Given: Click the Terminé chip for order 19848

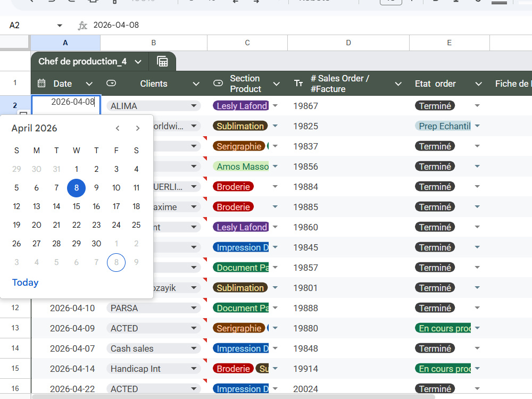Looking at the screenshot, I should click(x=435, y=348).
